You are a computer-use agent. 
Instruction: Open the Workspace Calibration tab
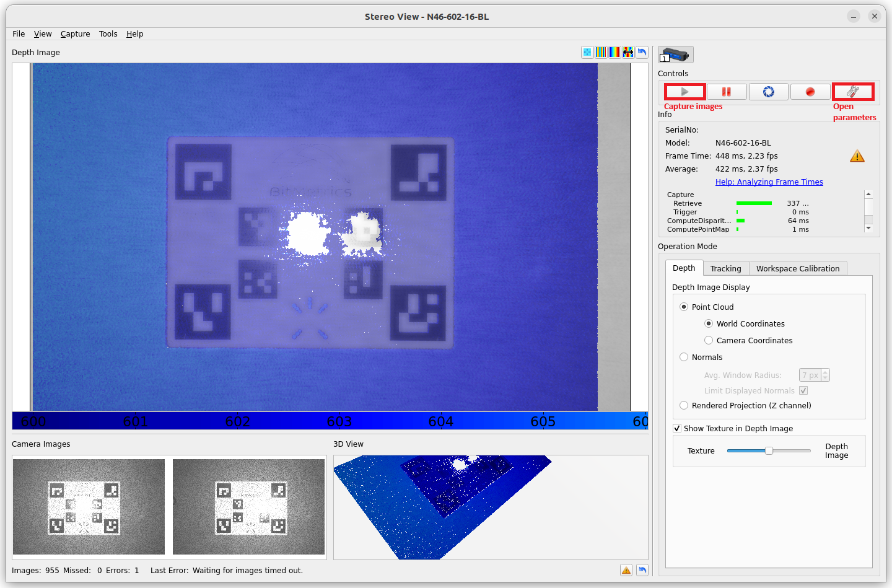pyautogui.click(x=798, y=268)
